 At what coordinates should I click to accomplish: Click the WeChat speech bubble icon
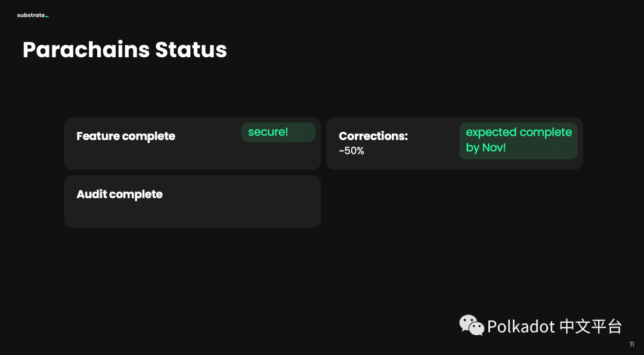tap(472, 325)
